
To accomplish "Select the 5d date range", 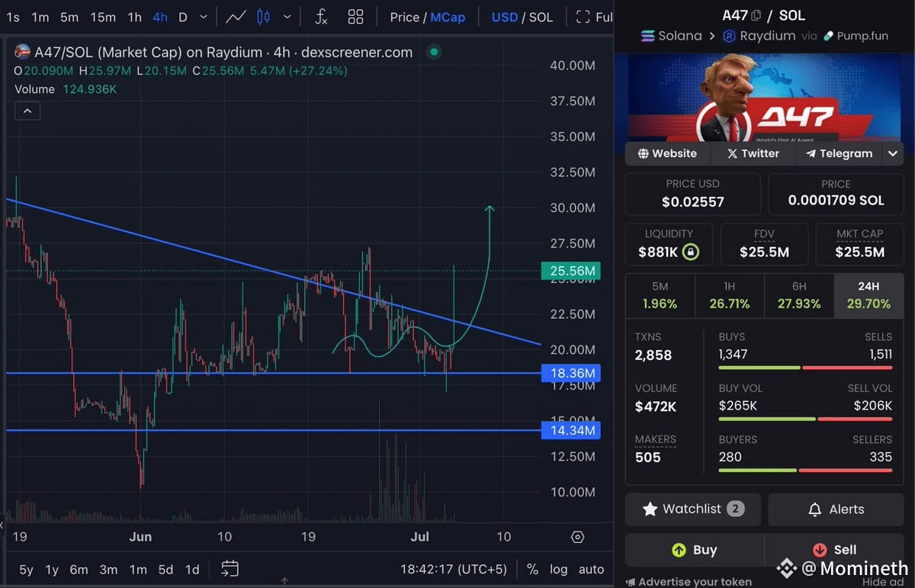I will (165, 569).
